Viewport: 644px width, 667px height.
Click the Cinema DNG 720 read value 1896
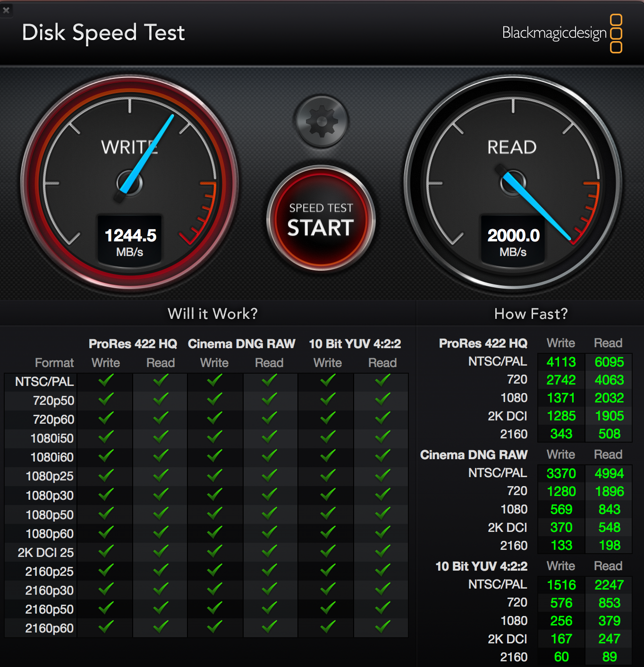coord(610,491)
